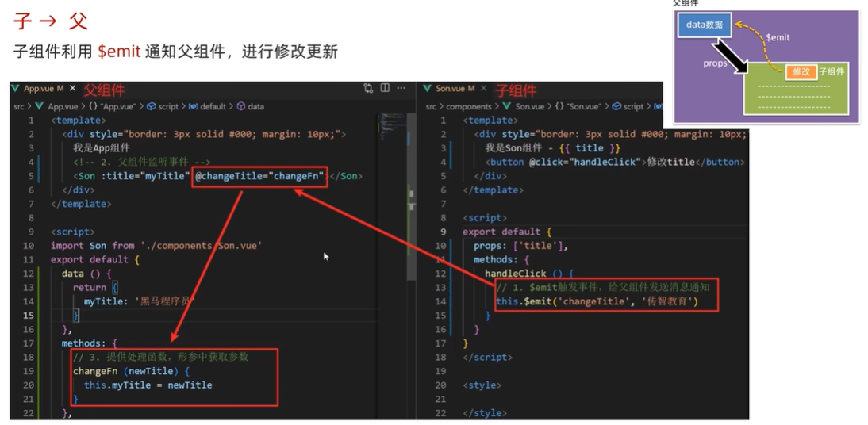This screenshot has width=868, height=425.
Task: Click '@changeTitle="changeFn"' in App.vue
Action: 259,177
